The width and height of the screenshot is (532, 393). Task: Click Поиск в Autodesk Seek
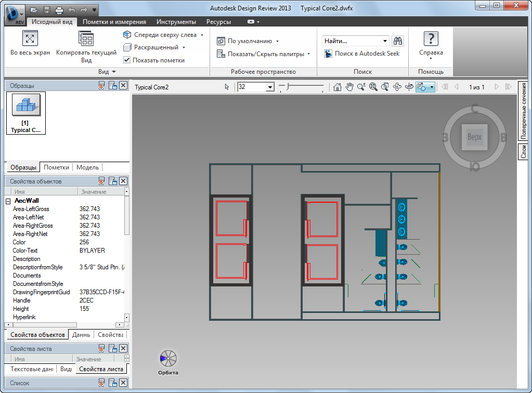pyautogui.click(x=362, y=54)
